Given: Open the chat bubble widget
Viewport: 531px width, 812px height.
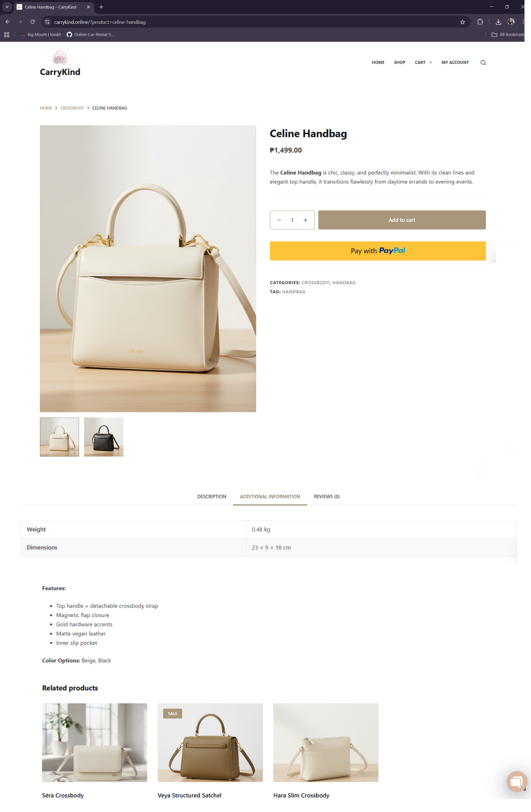Looking at the screenshot, I should 516,781.
